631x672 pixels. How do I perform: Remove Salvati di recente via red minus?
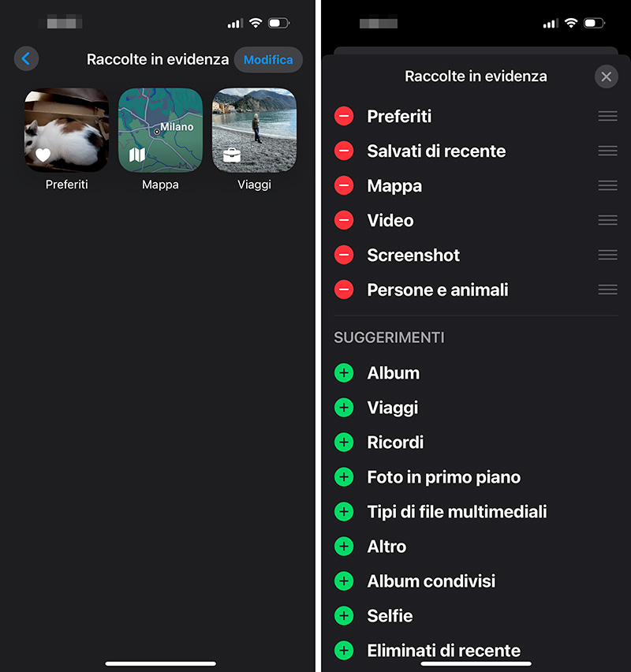344,151
